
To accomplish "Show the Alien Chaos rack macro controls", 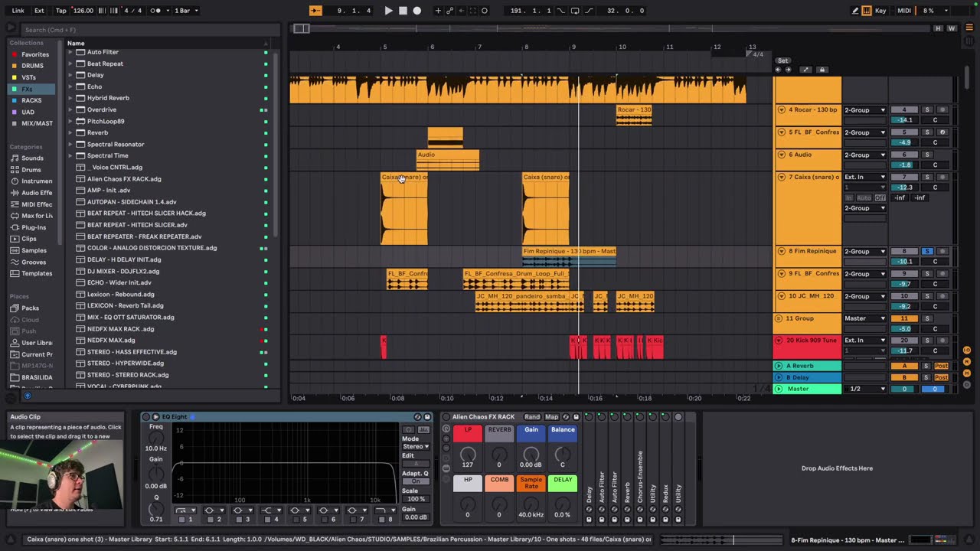I will [446, 429].
